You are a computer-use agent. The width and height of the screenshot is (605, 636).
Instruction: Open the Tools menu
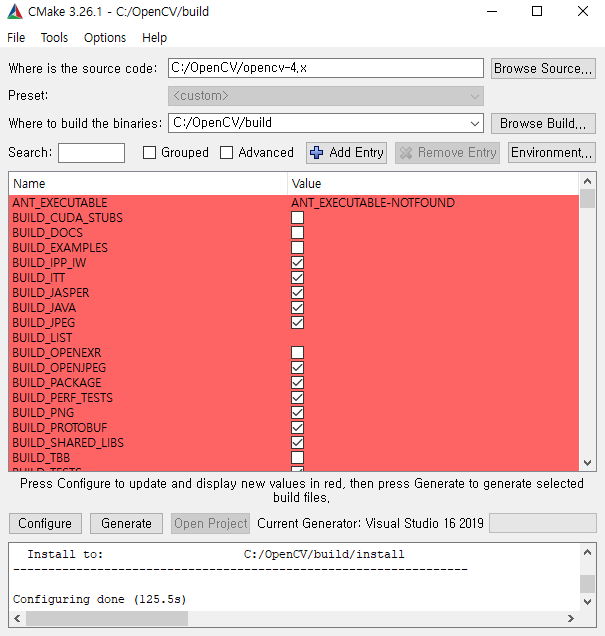pyautogui.click(x=54, y=38)
